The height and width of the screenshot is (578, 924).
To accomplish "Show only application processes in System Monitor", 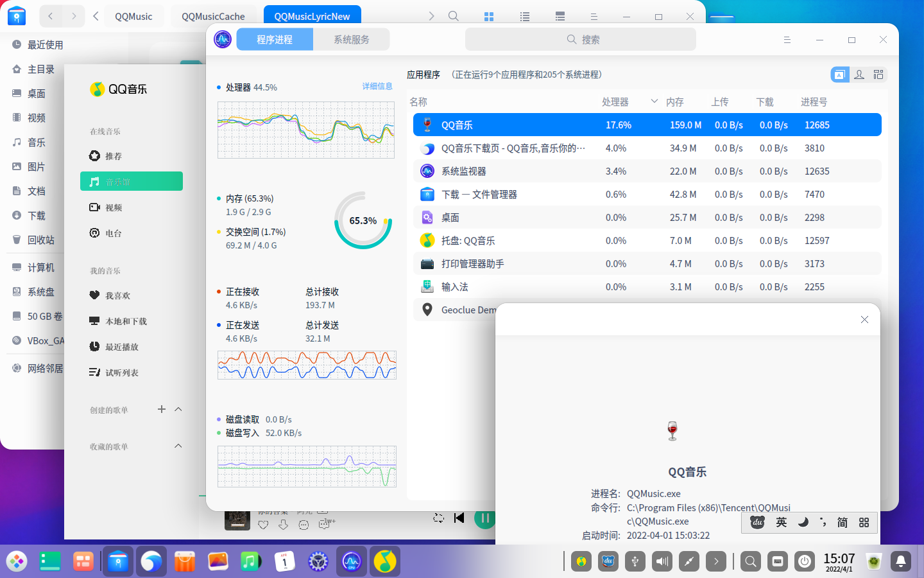I will point(839,74).
